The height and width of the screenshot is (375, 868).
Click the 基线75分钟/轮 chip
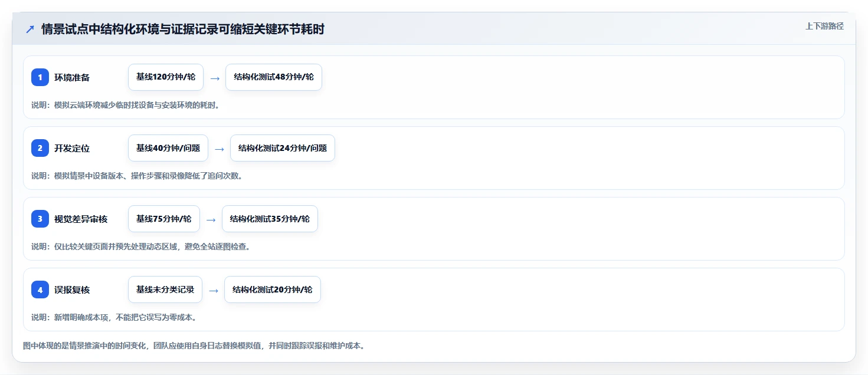point(164,219)
